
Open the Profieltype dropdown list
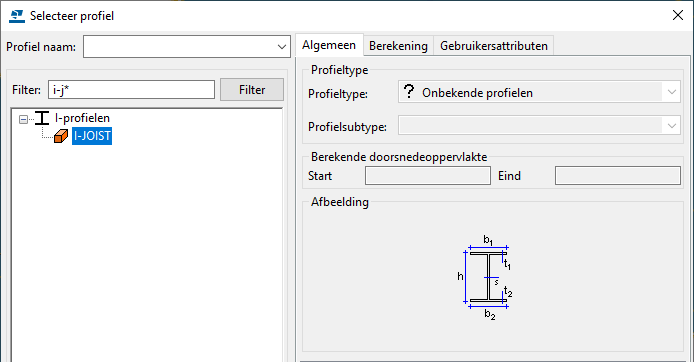671,92
